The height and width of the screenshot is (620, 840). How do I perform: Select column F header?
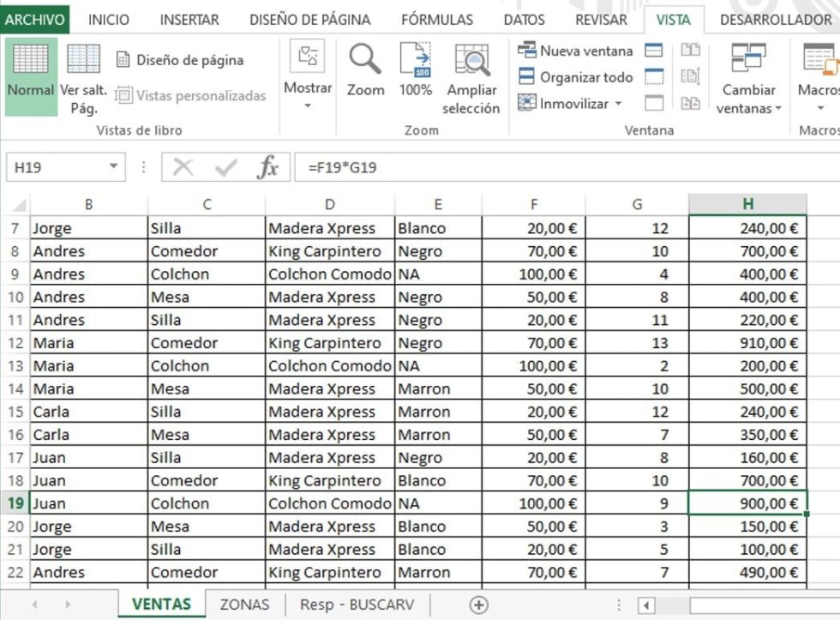[533, 204]
